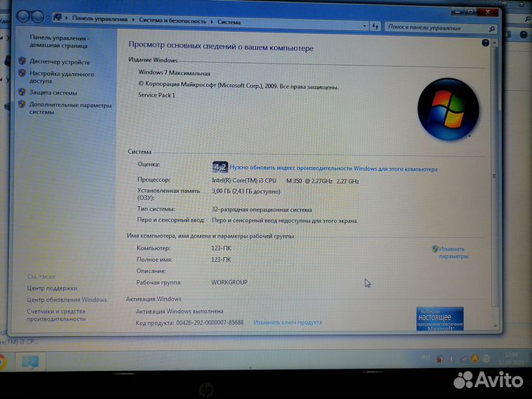Click the volume speaker tray icon

(x=451, y=358)
